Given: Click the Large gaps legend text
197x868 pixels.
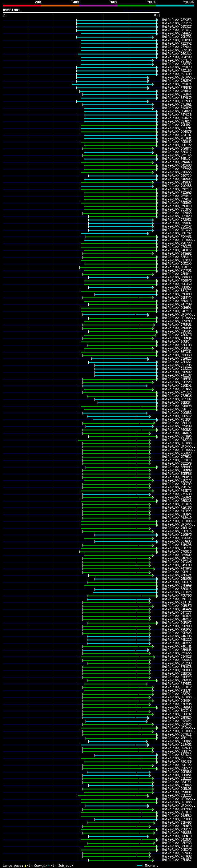Looking at the screenshot, I should coord(38,865).
